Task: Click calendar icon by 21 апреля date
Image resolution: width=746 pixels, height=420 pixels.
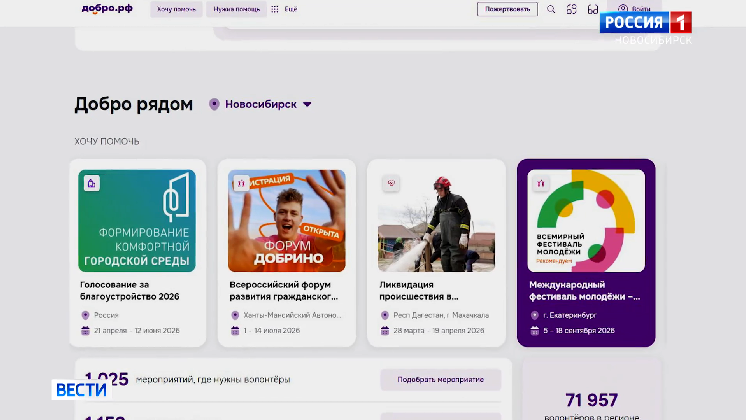Action: (x=85, y=331)
